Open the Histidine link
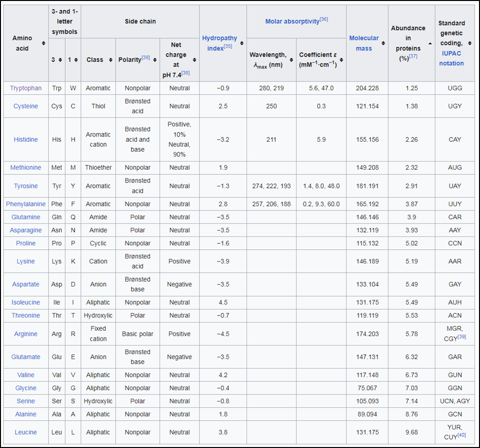480x448 pixels. pyautogui.click(x=25, y=140)
